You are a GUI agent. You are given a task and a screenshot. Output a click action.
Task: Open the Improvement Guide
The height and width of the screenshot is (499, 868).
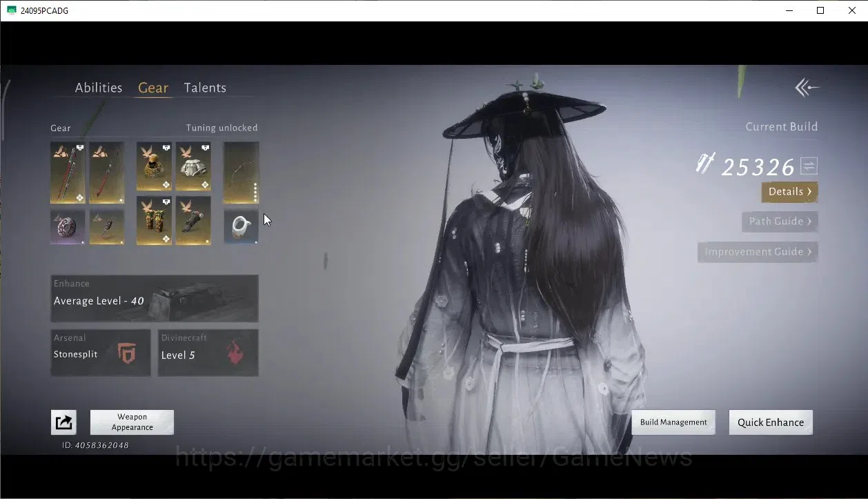(x=758, y=252)
